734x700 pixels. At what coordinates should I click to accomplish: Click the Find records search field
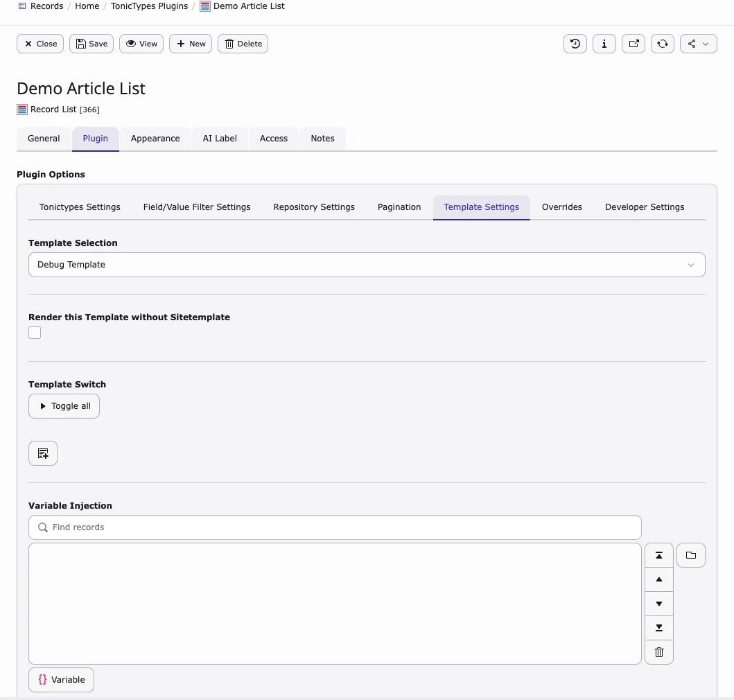(x=335, y=527)
